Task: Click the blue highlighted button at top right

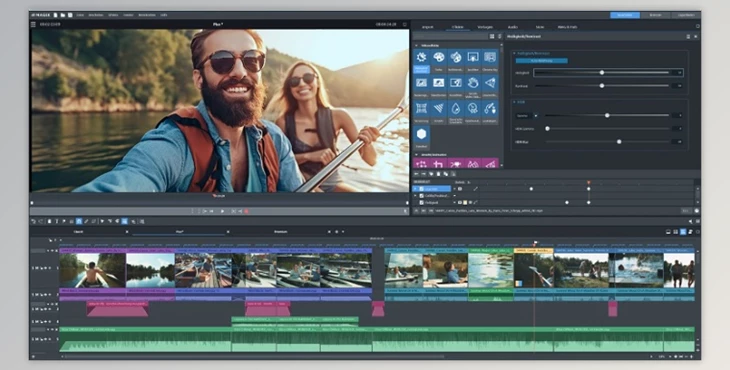Action: coord(625,15)
